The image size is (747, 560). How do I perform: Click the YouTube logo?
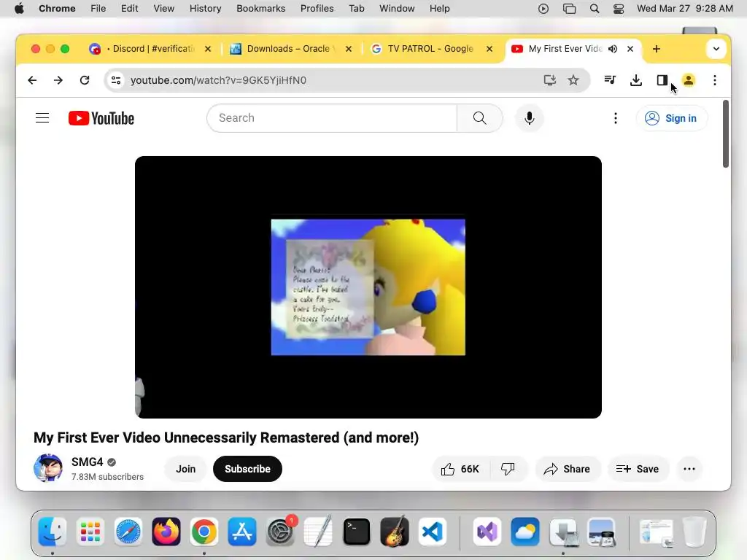(101, 118)
